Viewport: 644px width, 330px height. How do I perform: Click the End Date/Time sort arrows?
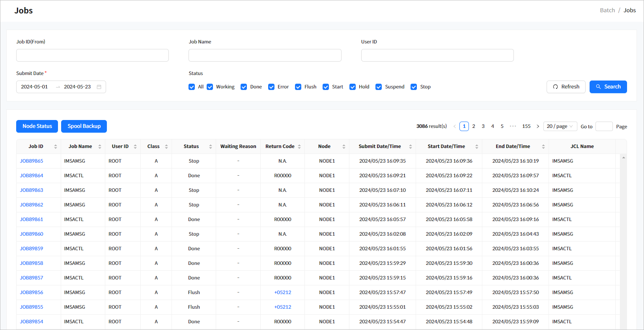[x=543, y=146]
